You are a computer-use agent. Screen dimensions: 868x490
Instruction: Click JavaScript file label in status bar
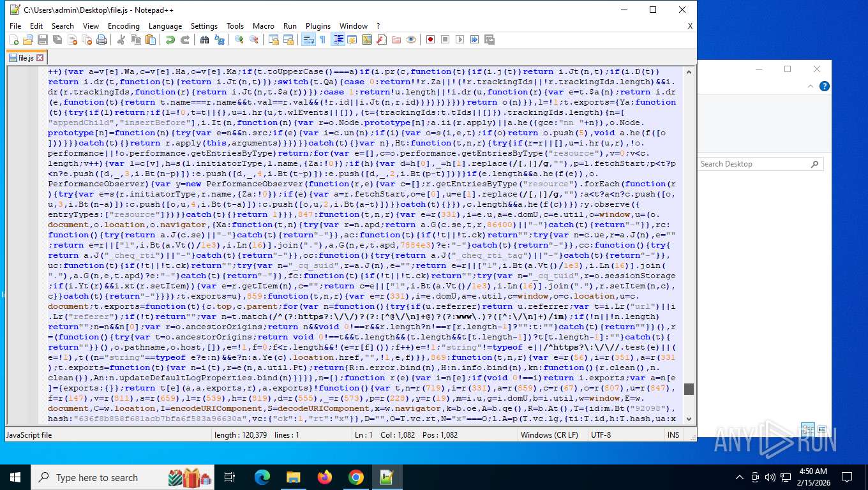point(29,435)
